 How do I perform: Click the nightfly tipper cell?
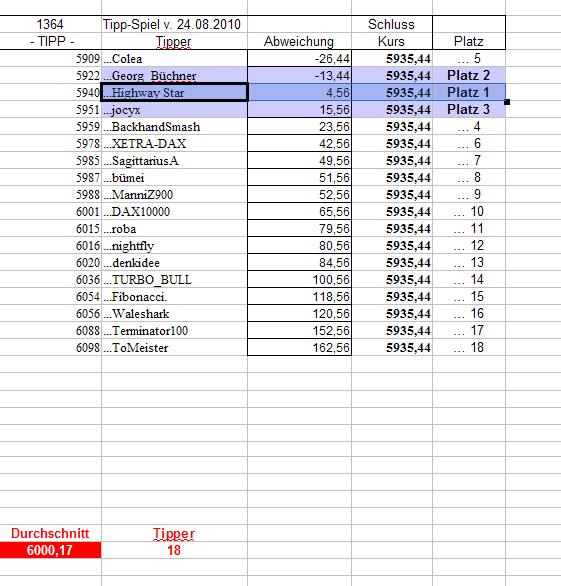point(174,246)
